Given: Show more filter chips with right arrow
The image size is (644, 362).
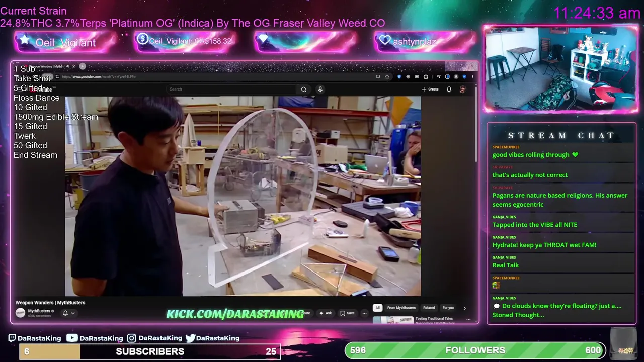Looking at the screenshot, I should (x=464, y=308).
